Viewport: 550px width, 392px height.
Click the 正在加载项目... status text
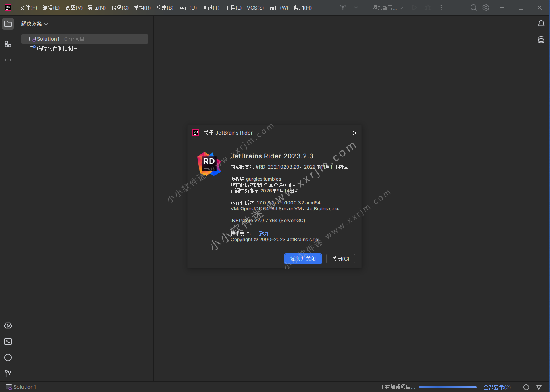pyautogui.click(x=398, y=387)
